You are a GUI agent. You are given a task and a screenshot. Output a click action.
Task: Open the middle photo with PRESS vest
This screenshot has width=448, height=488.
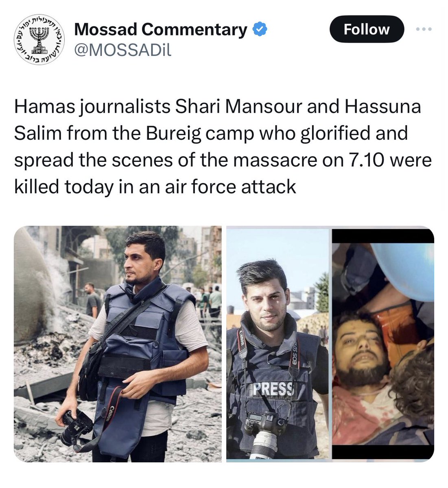click(278, 344)
